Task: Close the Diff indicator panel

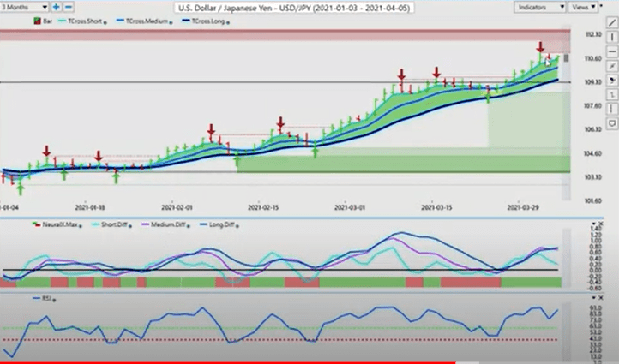Action: (601, 224)
